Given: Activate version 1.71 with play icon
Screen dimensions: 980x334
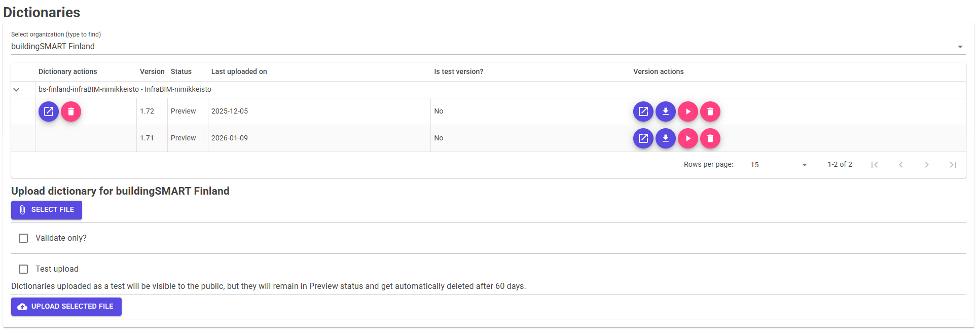Looking at the screenshot, I should pos(687,138).
